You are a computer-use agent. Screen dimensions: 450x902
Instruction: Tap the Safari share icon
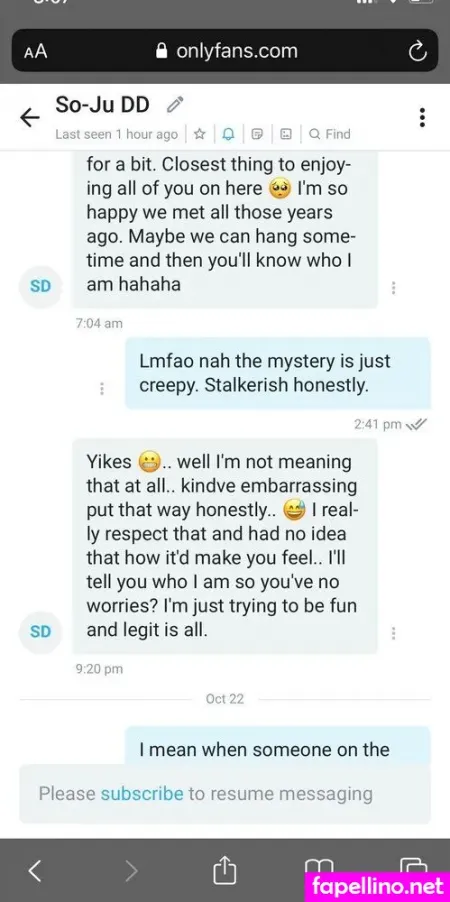pos(225,870)
